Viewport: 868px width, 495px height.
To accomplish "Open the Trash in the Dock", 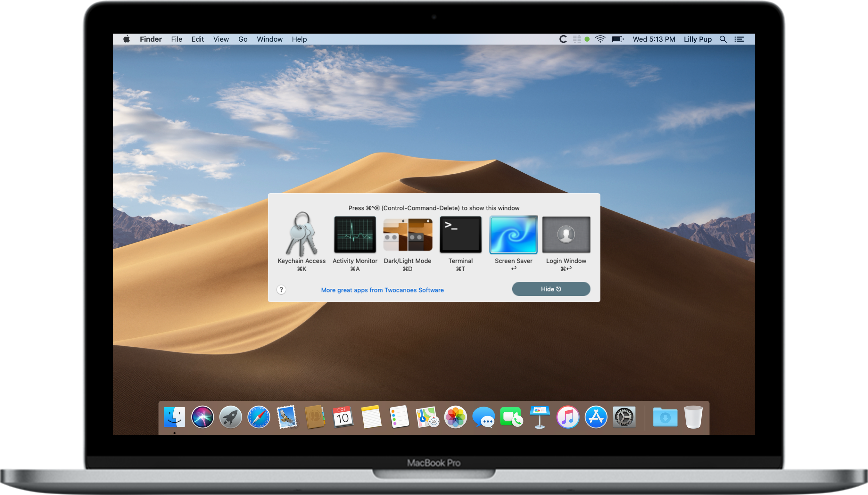I will [693, 417].
